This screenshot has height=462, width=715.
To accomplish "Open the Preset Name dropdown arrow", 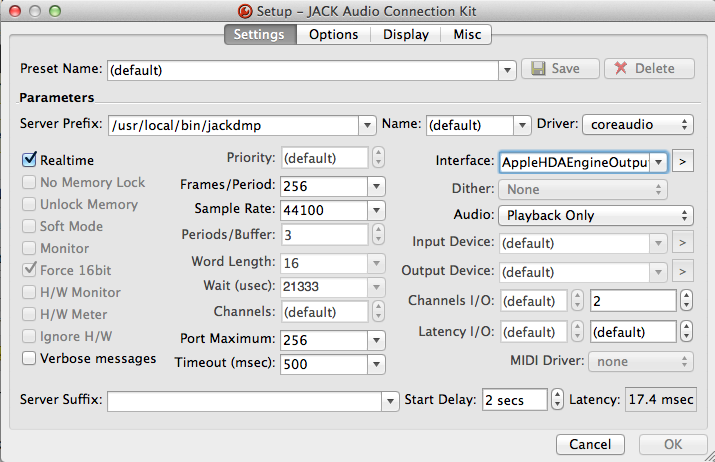I will pos(507,70).
